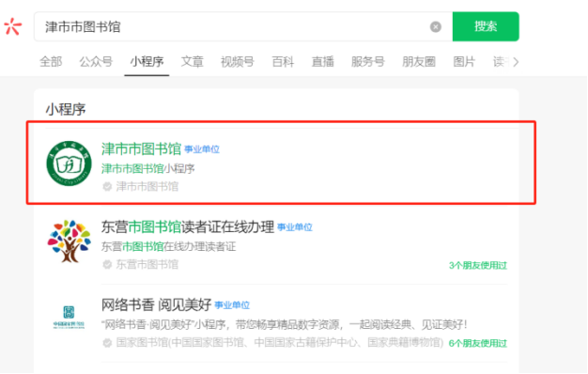Open the 直播 tab
588x374 pixels.
(x=322, y=61)
